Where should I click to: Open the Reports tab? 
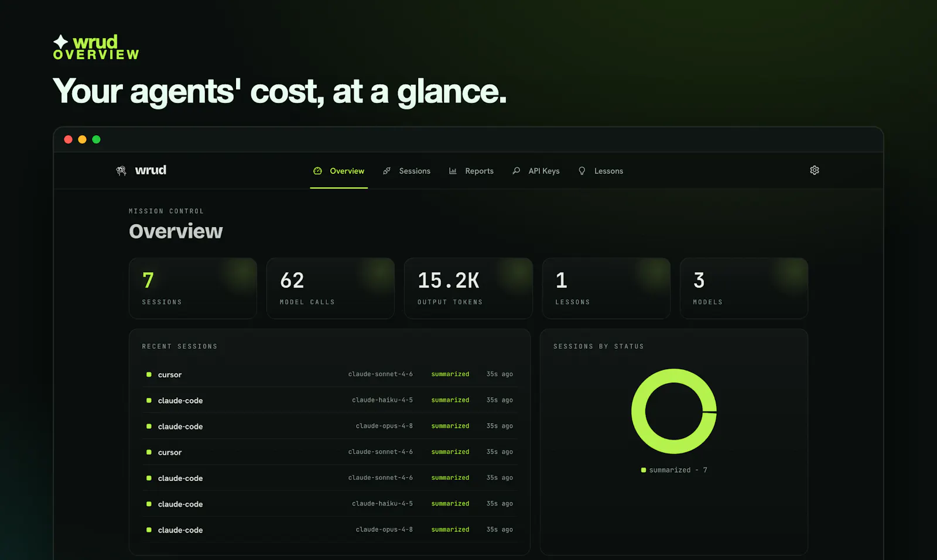pos(471,171)
